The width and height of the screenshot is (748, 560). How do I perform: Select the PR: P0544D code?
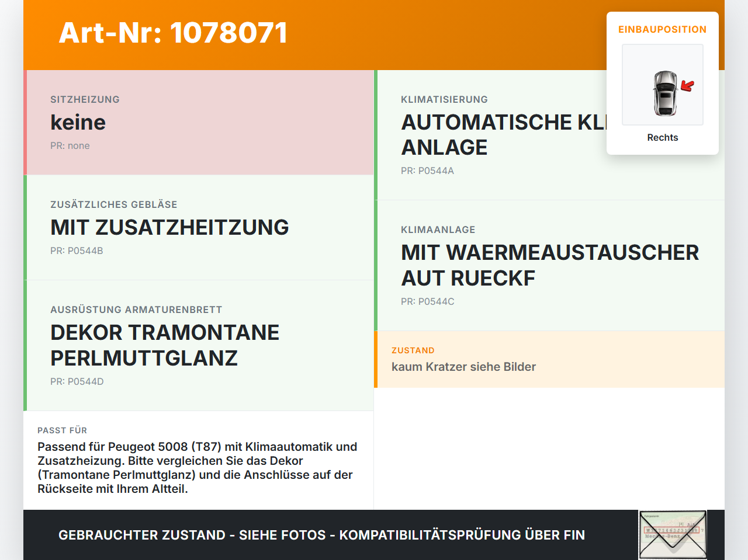(77, 382)
